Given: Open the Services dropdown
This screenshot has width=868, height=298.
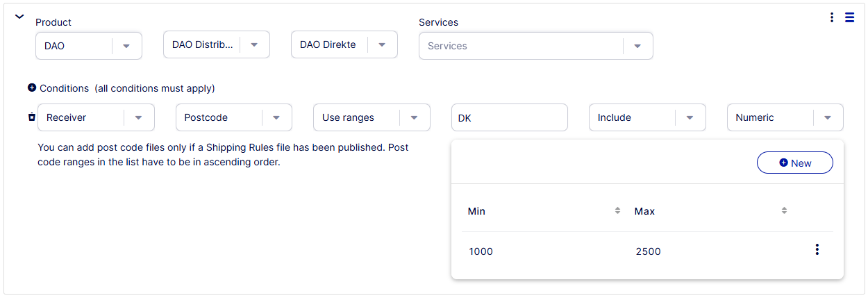Looking at the screenshot, I should coord(637,46).
